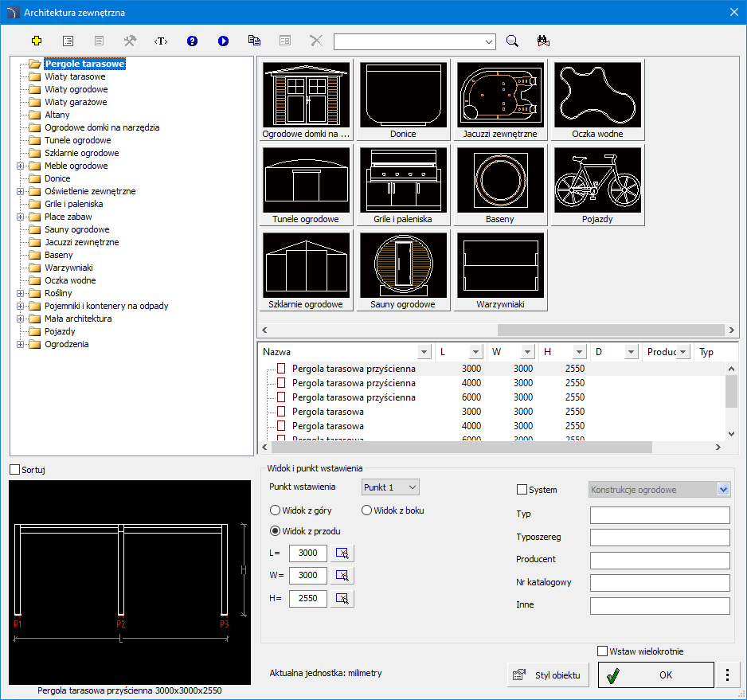The image size is (747, 700).
Task: Click the blue play arrow icon
Action: pos(223,41)
